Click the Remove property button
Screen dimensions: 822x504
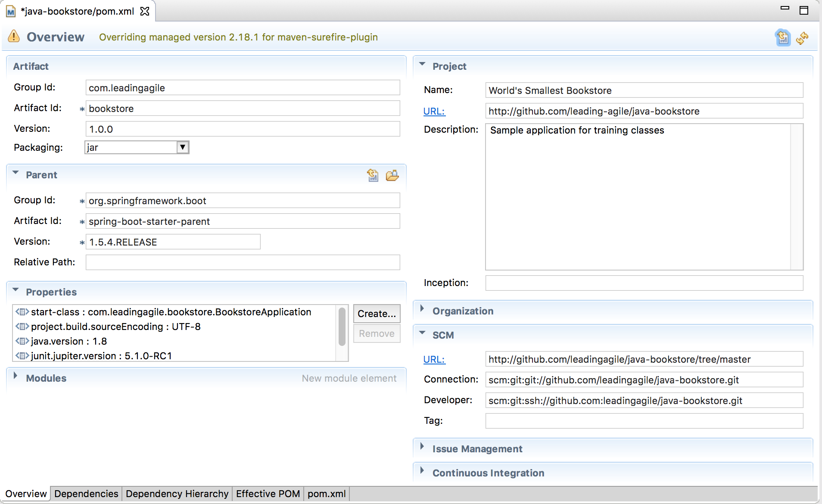tap(377, 333)
